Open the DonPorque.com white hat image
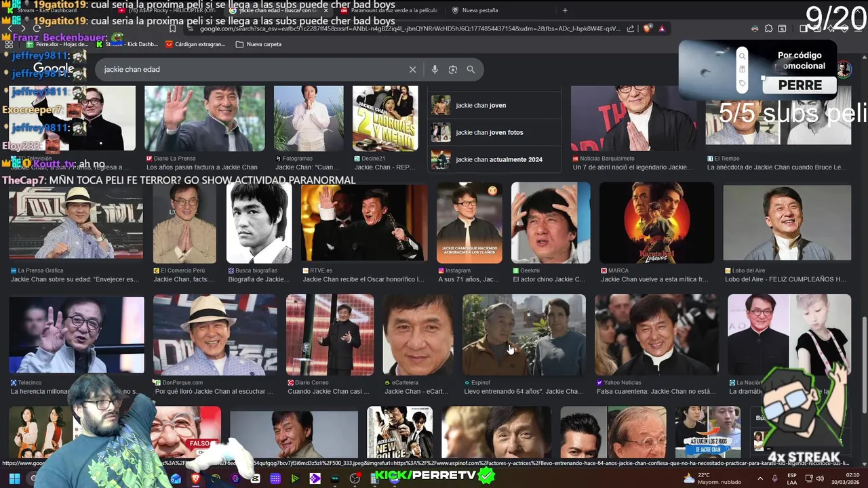Image resolution: width=868 pixels, height=488 pixels. pos(215,335)
